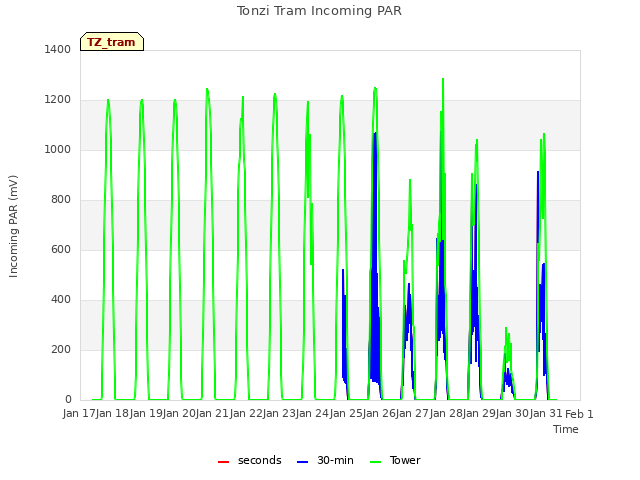
Task: Click the red seconds legend swatch
Action: click(x=223, y=462)
